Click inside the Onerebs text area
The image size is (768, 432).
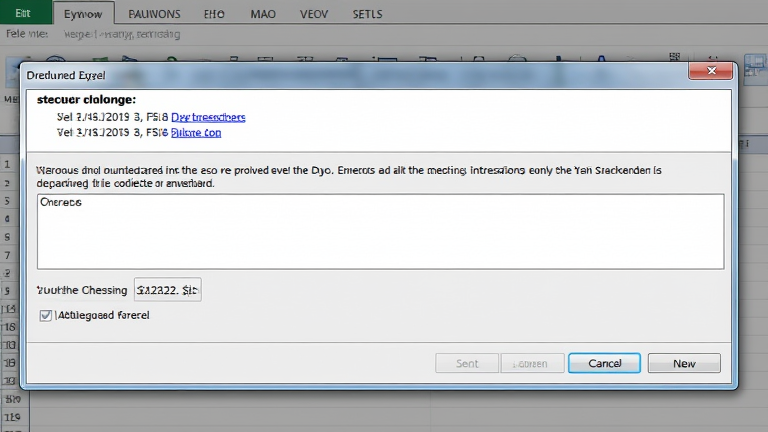(381, 232)
